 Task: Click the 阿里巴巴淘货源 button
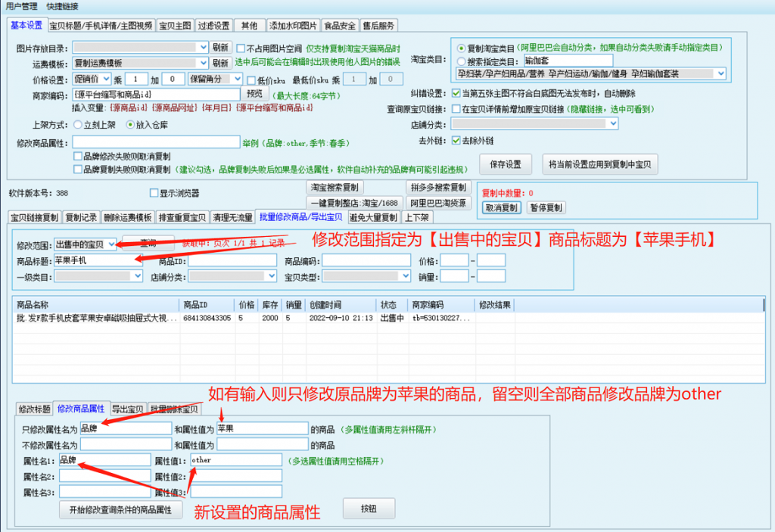point(438,204)
